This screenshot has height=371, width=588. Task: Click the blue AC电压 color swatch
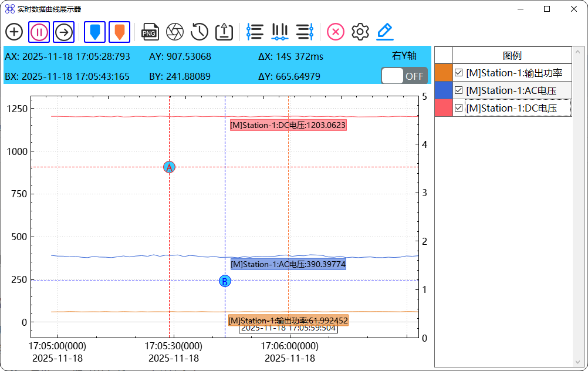click(x=444, y=90)
